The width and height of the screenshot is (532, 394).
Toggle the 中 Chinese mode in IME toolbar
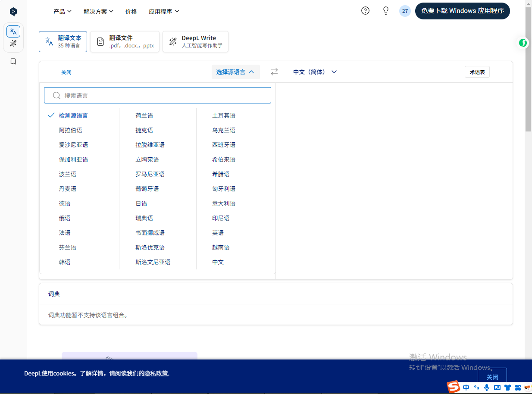pos(466,388)
